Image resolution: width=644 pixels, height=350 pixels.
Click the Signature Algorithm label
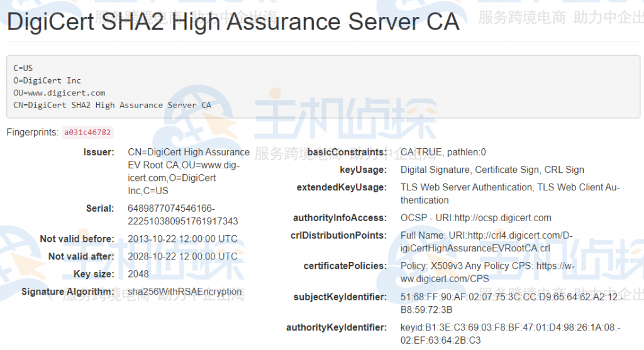(68, 292)
